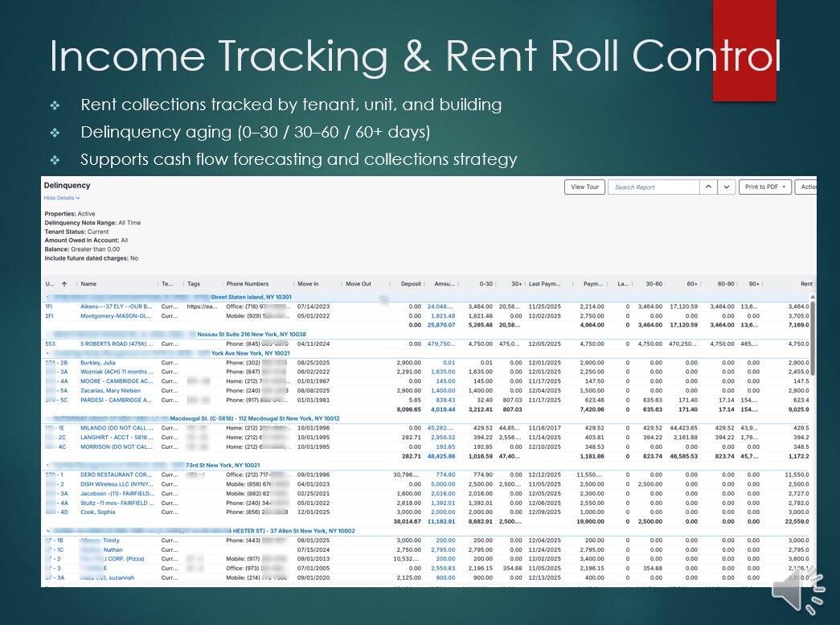Click into the Search Report field
The height and width of the screenshot is (625, 840).
pyautogui.click(x=653, y=187)
